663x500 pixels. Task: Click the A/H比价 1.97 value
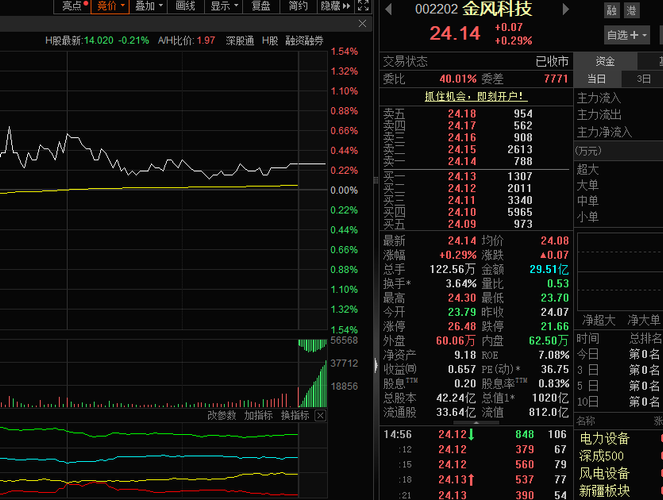coord(206,41)
